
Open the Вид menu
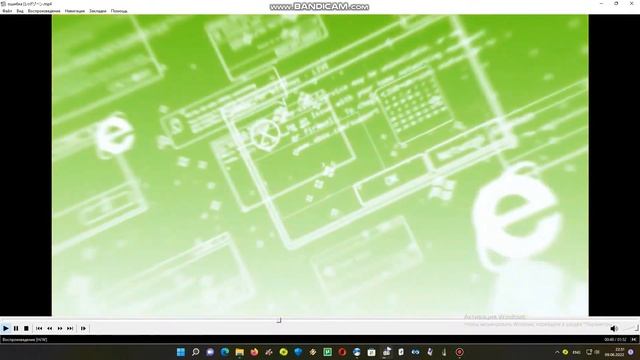pos(20,11)
